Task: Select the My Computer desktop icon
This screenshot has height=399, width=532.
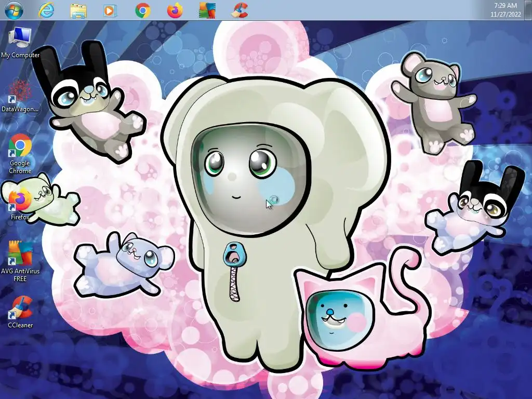Action: [20, 43]
